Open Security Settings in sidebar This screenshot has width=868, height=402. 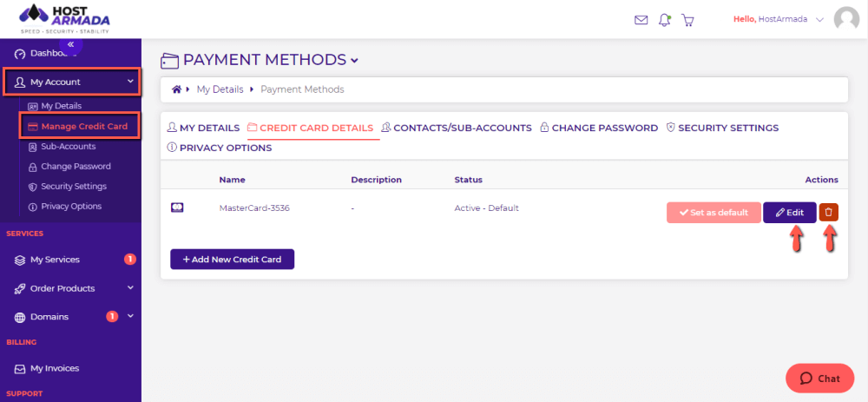(x=67, y=186)
